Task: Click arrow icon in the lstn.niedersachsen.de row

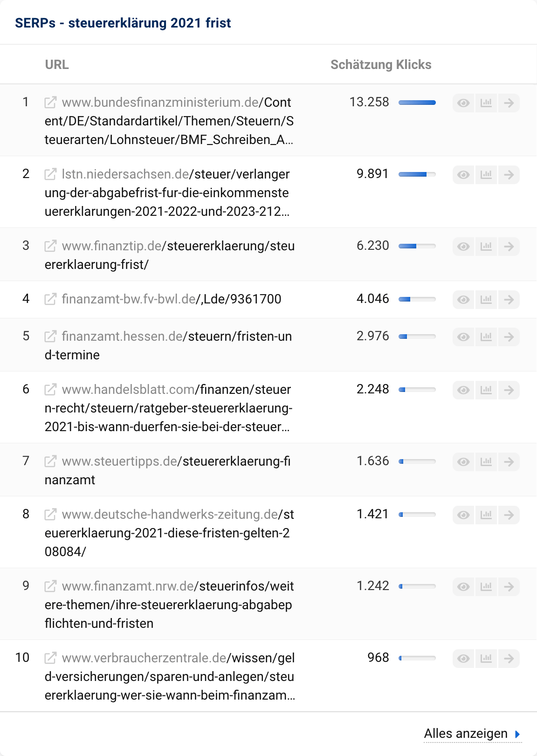Action: (509, 175)
